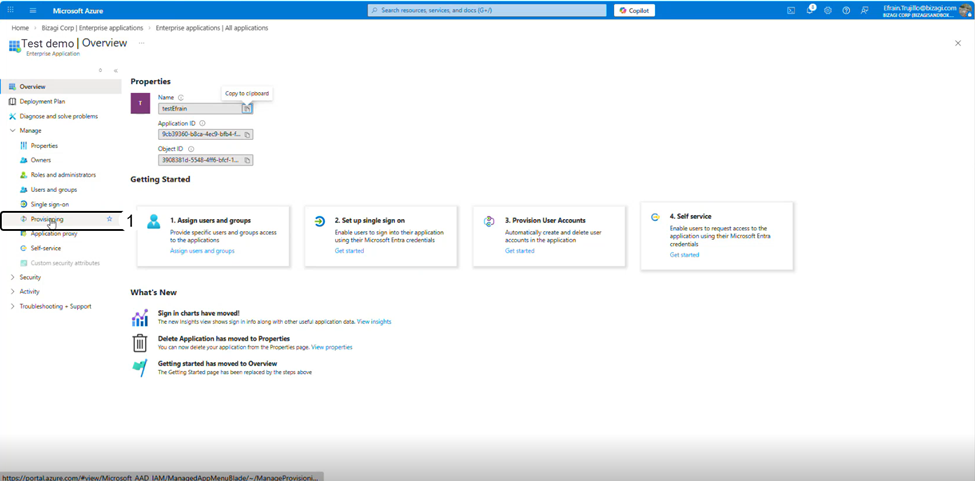Click the Provision User Accounts card icon

click(489, 221)
